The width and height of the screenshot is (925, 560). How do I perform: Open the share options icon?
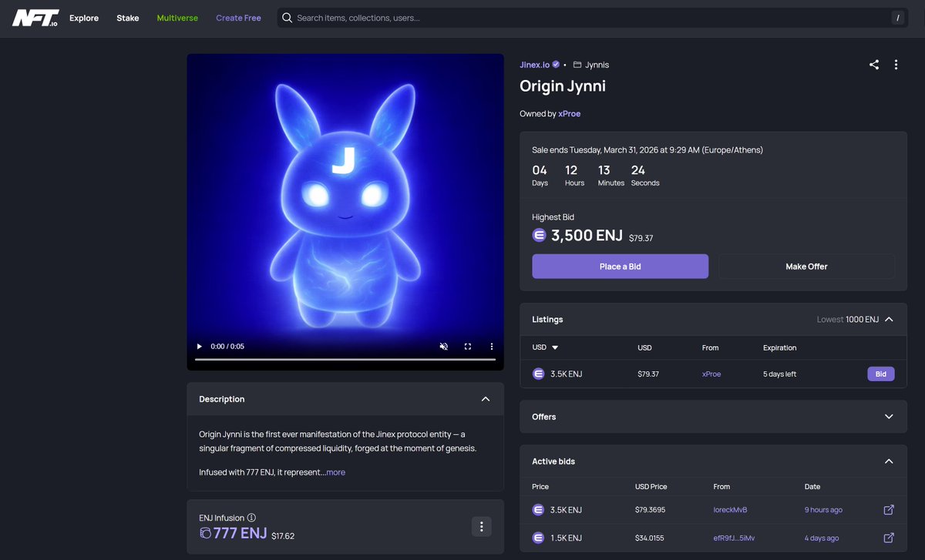(873, 65)
